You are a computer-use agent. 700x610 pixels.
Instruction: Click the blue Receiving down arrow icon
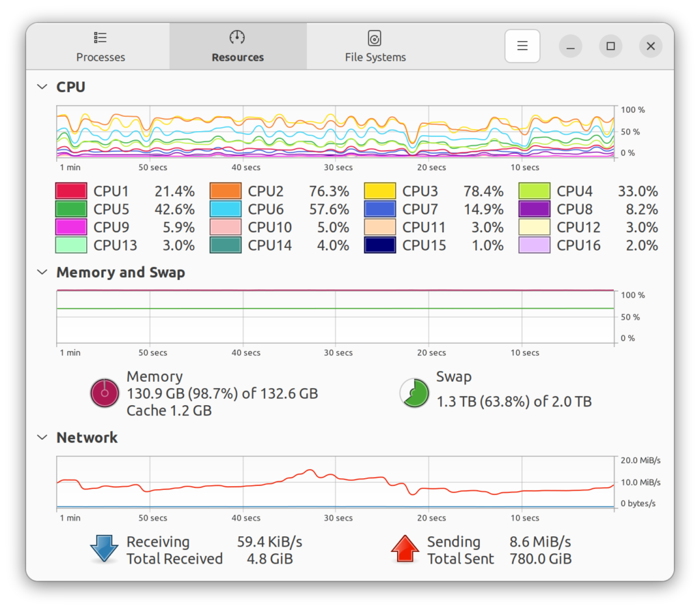pyautogui.click(x=105, y=549)
